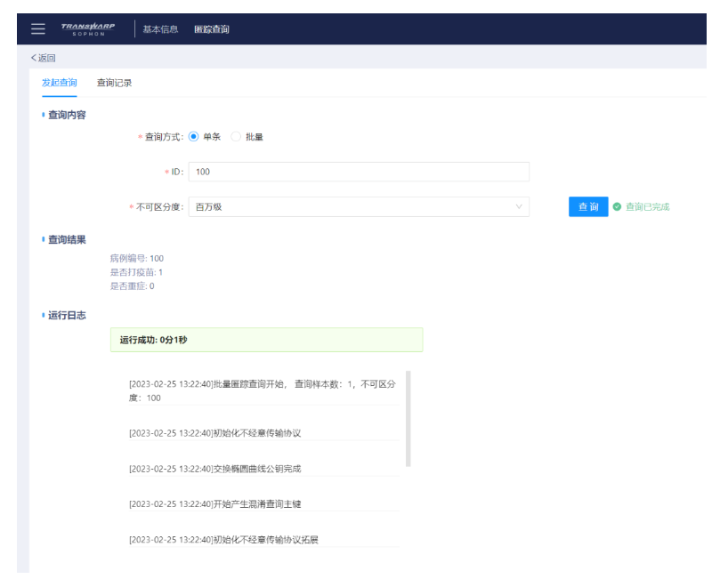Expand the 不可区分度 dropdown arrow
The height and width of the screenshot is (579, 728).
pos(519,207)
